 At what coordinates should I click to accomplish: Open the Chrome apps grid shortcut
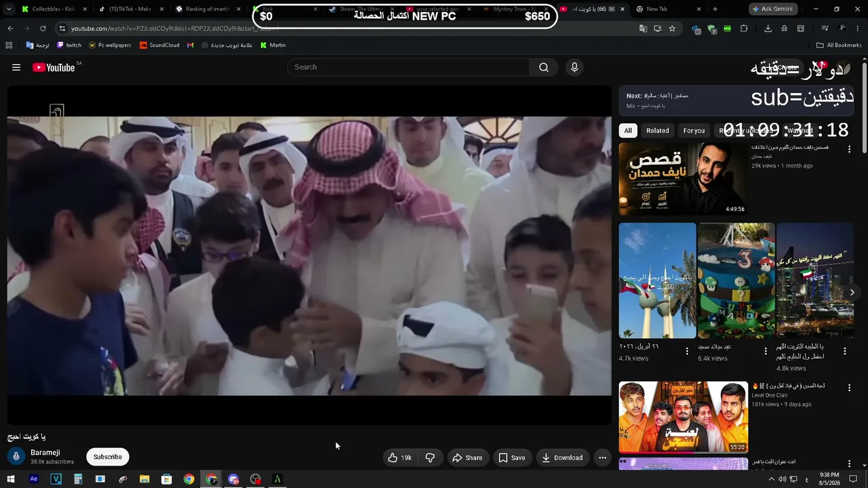click(x=9, y=45)
